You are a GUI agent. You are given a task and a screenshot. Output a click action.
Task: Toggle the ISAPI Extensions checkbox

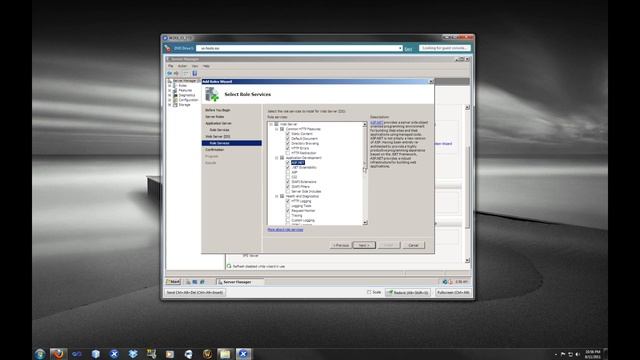(x=288, y=182)
